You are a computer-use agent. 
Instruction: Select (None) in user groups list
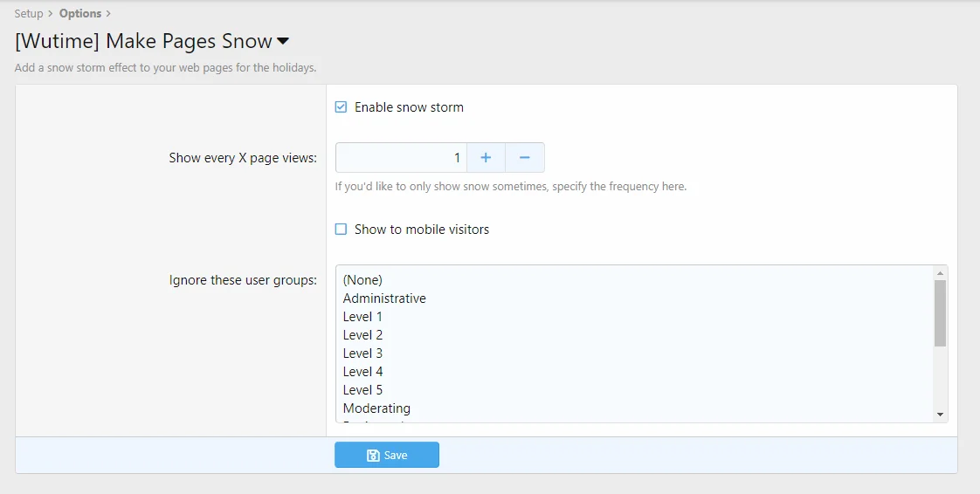(x=362, y=280)
